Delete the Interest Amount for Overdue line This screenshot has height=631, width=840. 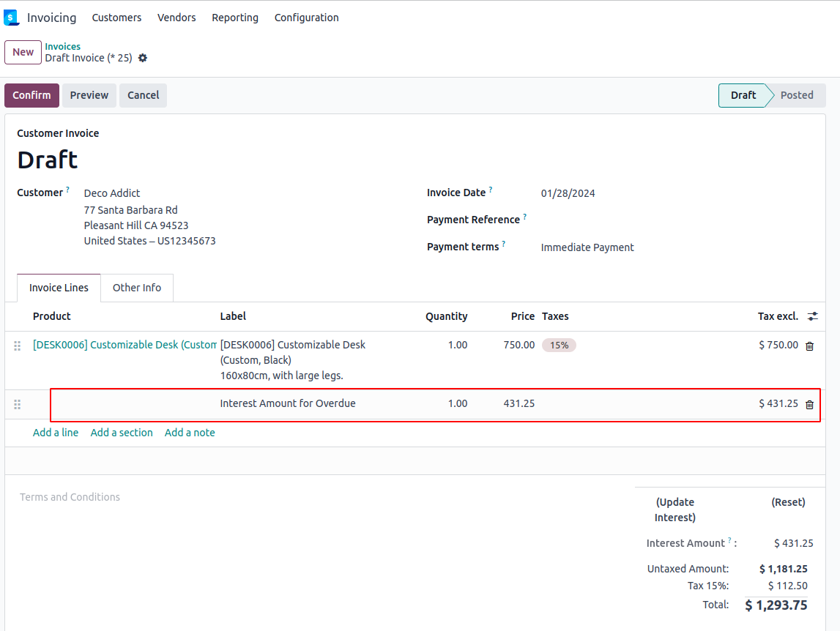tap(809, 405)
